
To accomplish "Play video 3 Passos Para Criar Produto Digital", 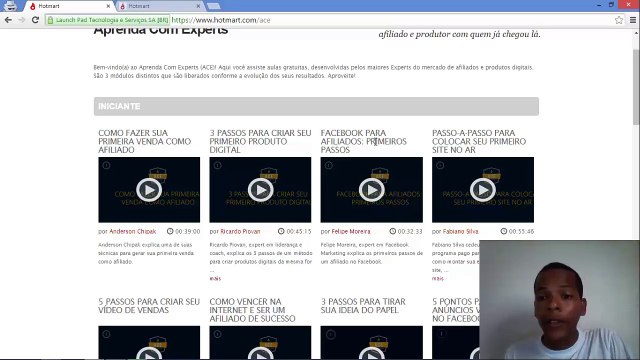I will coord(260,190).
